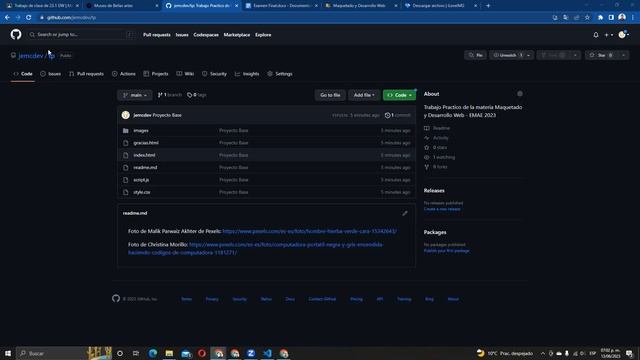The image size is (640, 360).
Task: Pin the repository with Pin button
Action: point(476,55)
